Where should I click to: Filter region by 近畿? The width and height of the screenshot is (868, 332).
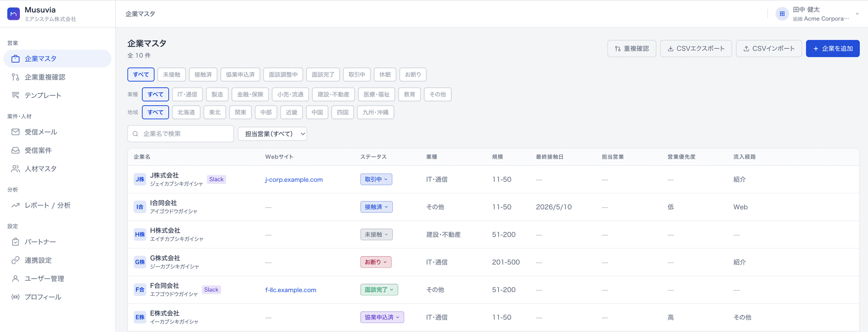(292, 112)
